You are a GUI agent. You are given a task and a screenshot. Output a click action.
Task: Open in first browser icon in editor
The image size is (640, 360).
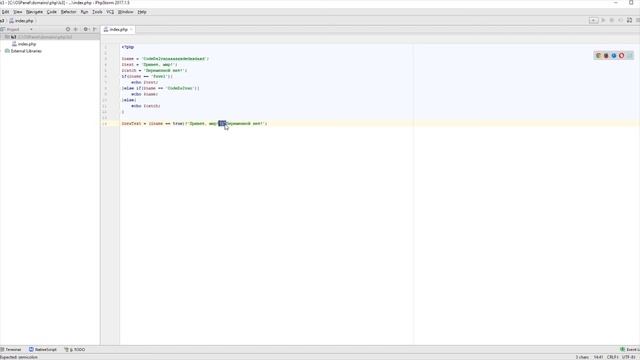(x=598, y=56)
